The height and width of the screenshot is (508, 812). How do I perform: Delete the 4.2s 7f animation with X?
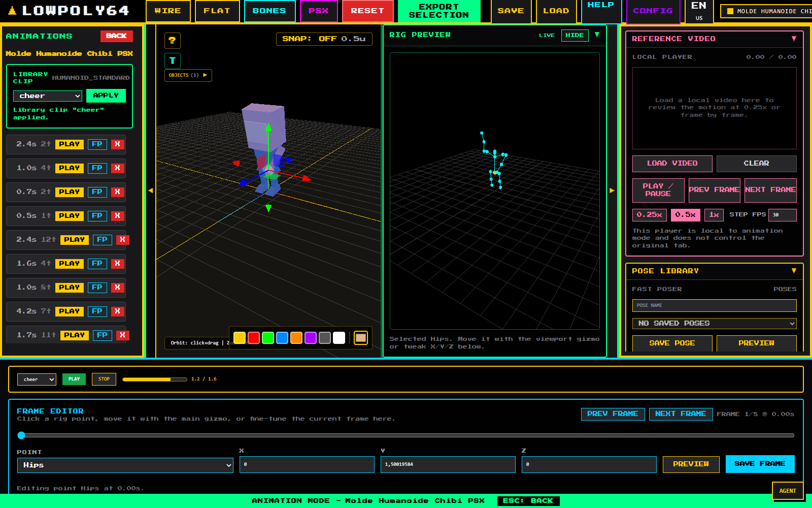coord(117,311)
